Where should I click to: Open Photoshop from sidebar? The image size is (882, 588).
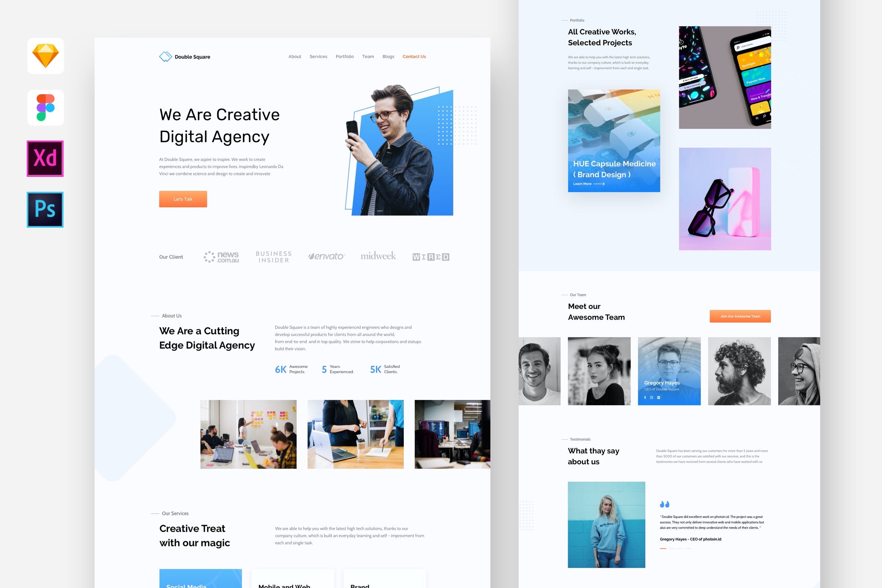point(44,209)
